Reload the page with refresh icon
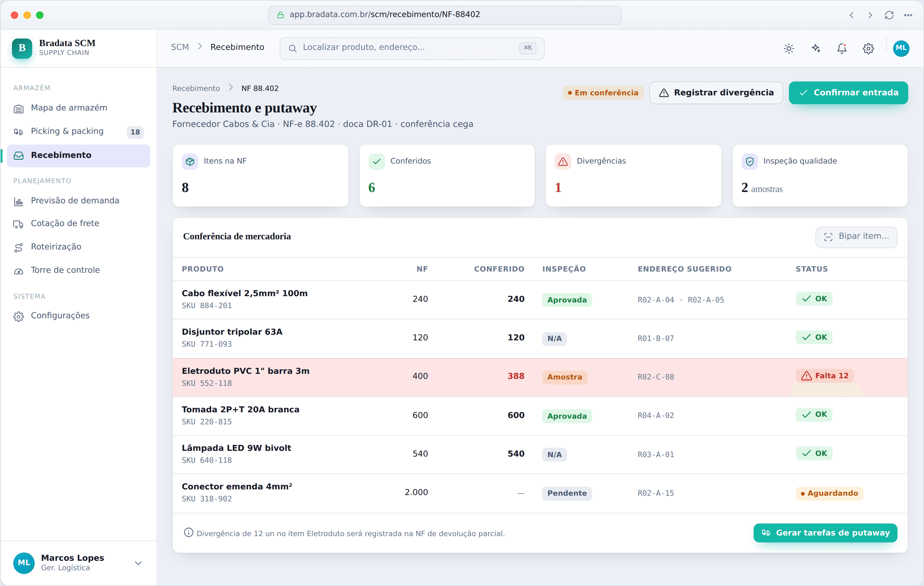Viewport: 924px width, 586px height. pos(889,15)
